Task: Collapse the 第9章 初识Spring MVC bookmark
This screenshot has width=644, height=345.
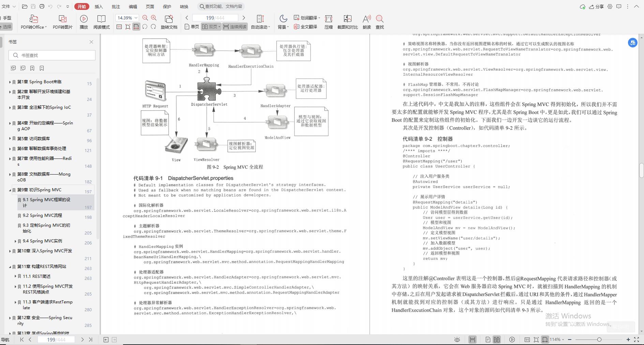Action: (10, 190)
